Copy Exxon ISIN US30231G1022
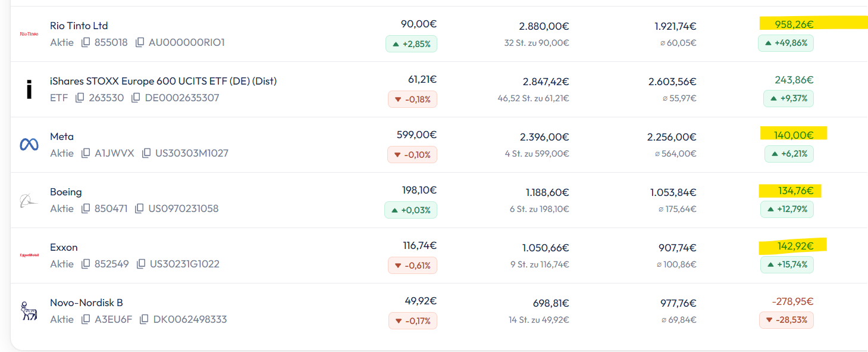868x352 pixels. [141, 264]
